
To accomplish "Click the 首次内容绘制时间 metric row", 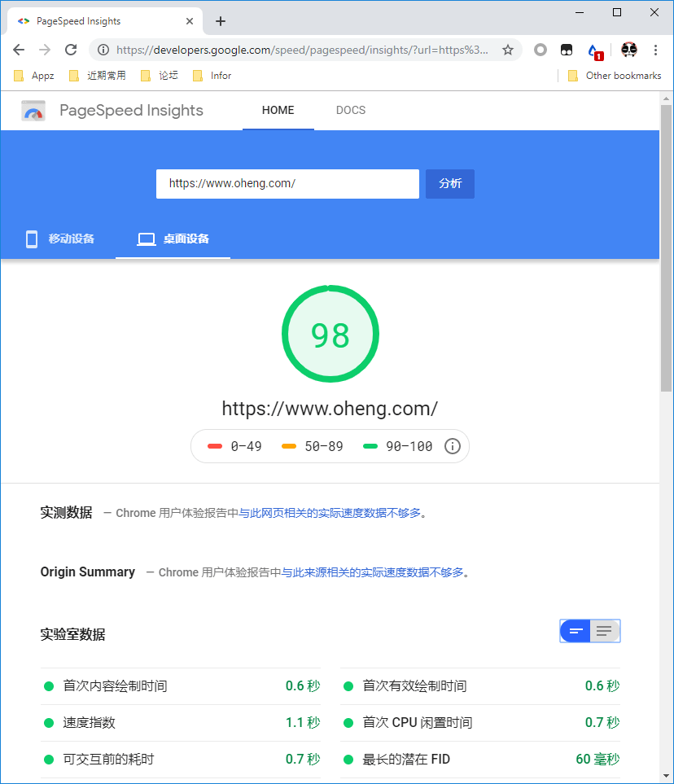I will tap(181, 686).
